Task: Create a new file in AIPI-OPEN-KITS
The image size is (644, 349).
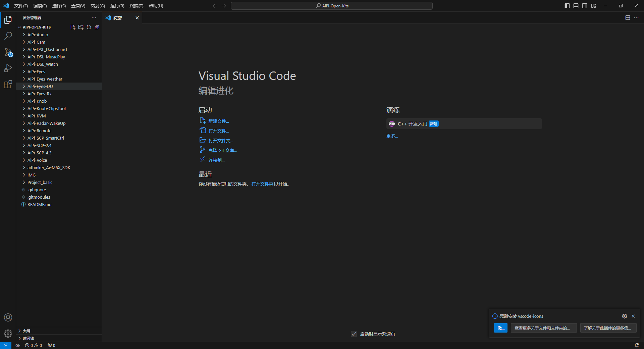Action: point(73,27)
